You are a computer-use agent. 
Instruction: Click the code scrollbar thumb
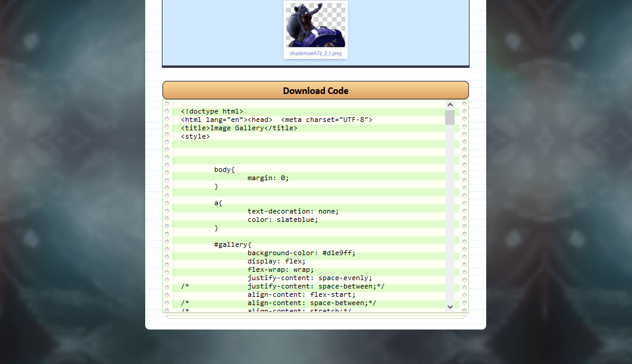(x=449, y=117)
